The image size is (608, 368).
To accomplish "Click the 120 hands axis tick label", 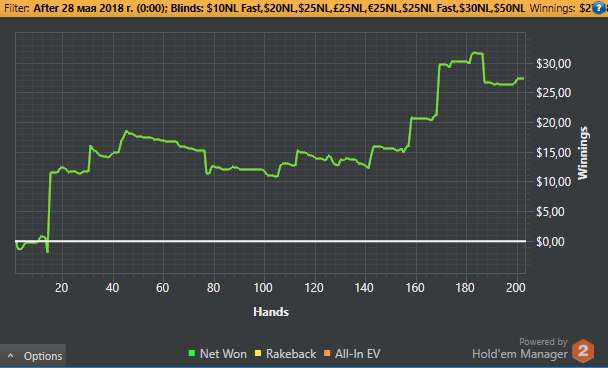I will point(314,288).
